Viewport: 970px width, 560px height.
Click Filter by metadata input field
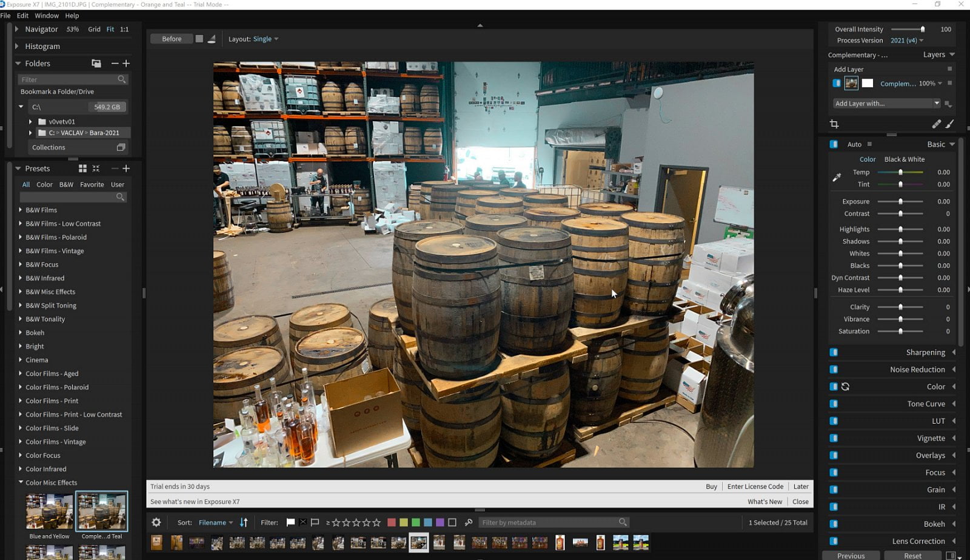(554, 522)
